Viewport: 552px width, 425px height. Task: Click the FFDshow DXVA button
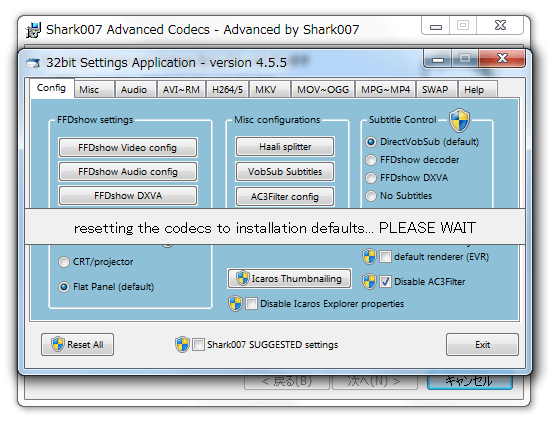128,195
